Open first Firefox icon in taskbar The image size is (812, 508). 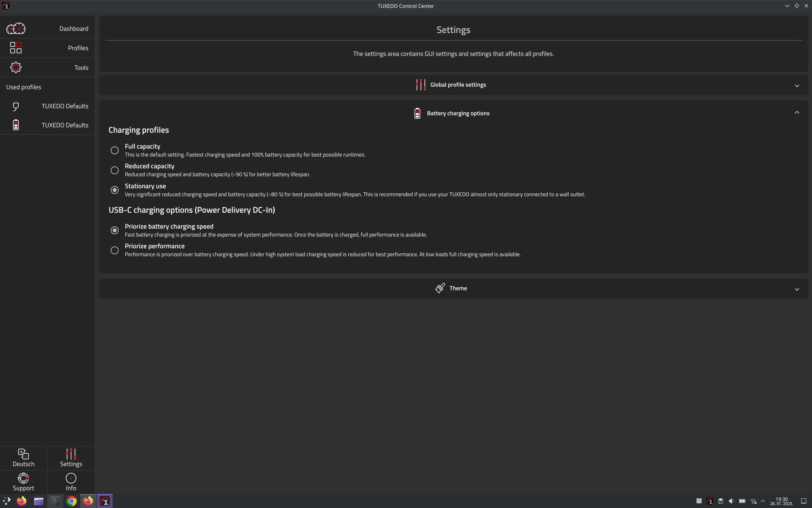click(x=22, y=501)
